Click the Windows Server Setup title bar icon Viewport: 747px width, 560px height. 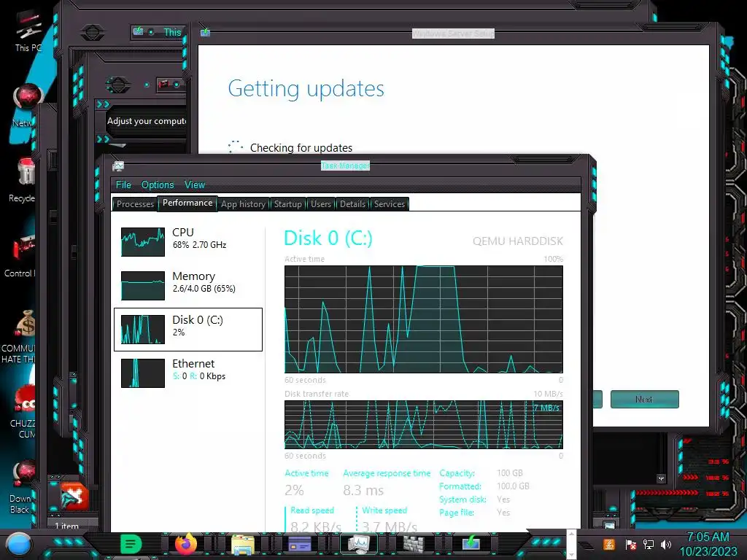point(205,32)
